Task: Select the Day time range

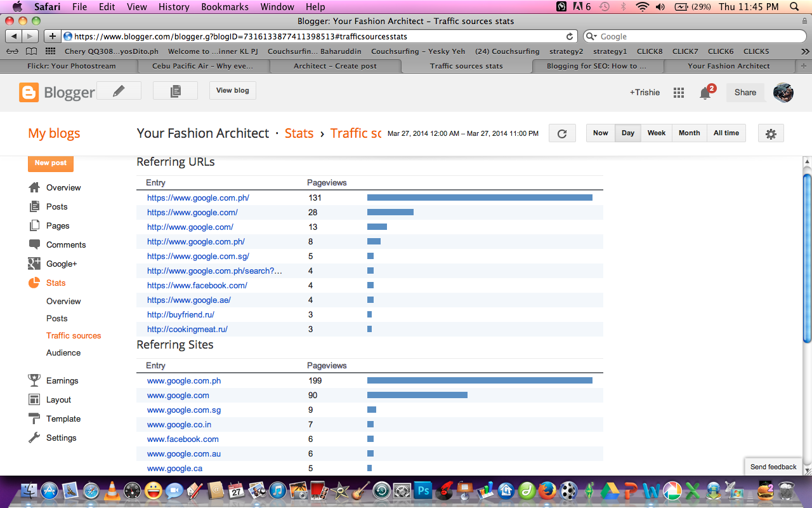Action: click(628, 133)
